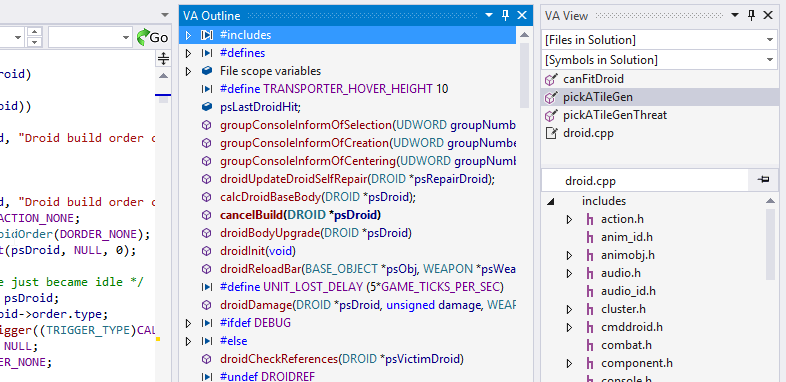This screenshot has width=786, height=382.
Task: Select droidInit(void) function in outline
Action: (258, 251)
